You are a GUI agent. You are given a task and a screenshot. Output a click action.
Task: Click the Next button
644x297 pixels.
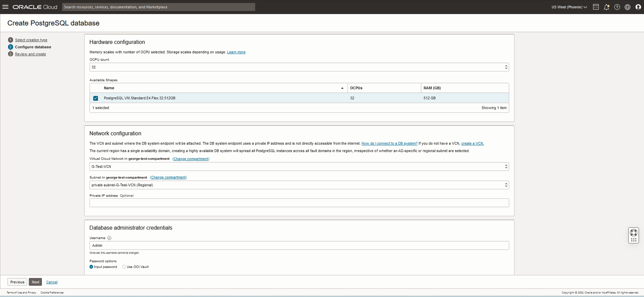point(35,282)
